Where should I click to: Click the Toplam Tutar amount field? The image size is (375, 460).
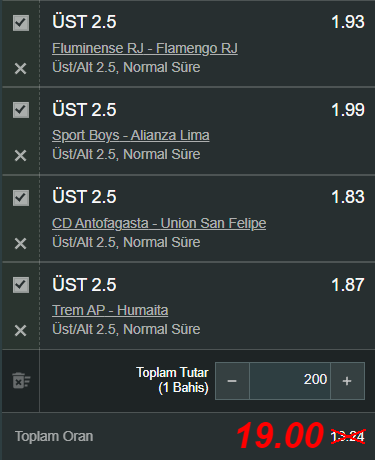click(x=290, y=381)
